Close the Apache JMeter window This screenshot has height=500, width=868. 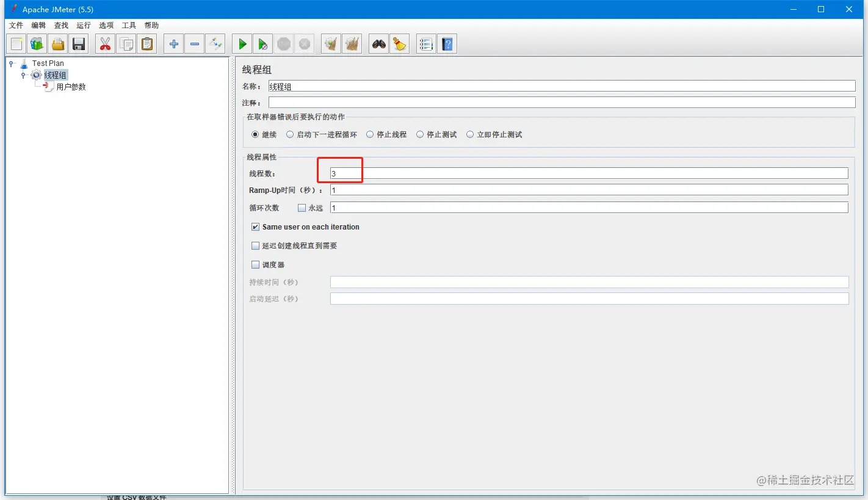849,9
